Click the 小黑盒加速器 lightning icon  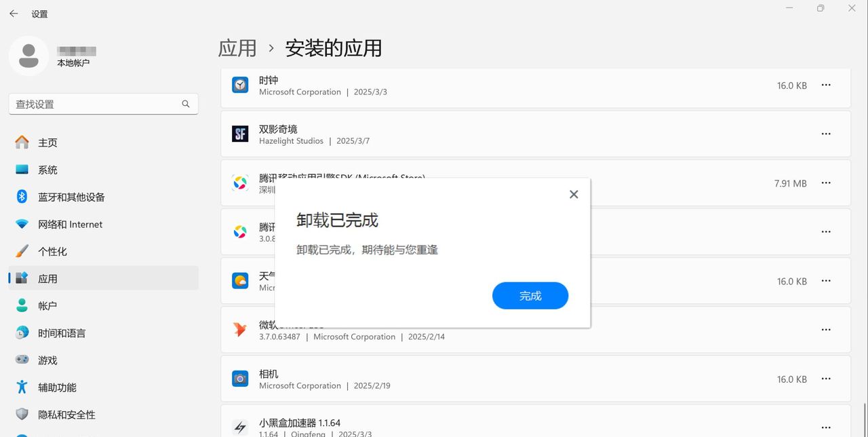[239, 426]
